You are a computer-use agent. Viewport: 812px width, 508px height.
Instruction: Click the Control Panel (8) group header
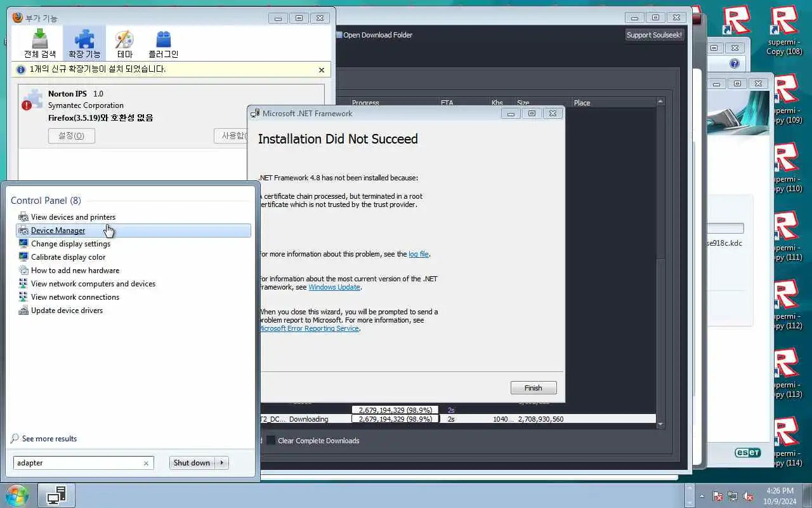point(46,201)
